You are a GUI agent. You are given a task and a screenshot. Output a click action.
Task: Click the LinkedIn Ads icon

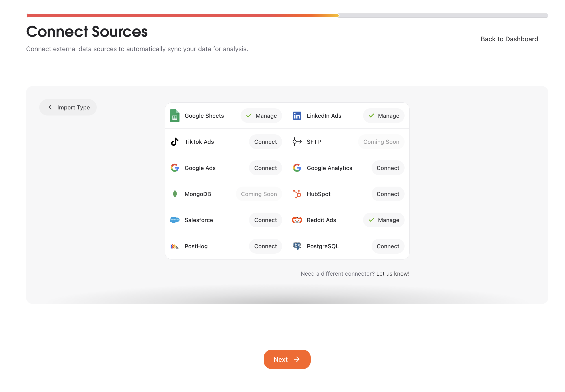(x=297, y=116)
